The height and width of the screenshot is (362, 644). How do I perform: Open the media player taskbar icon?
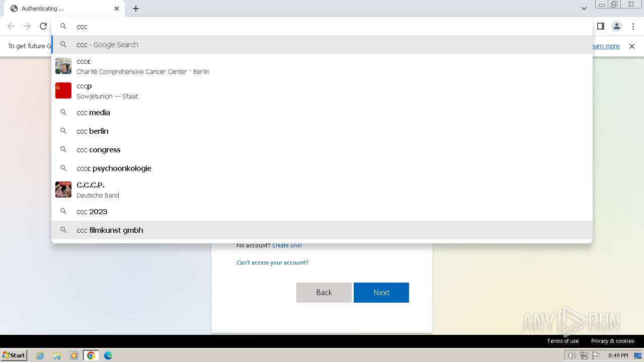click(74, 355)
